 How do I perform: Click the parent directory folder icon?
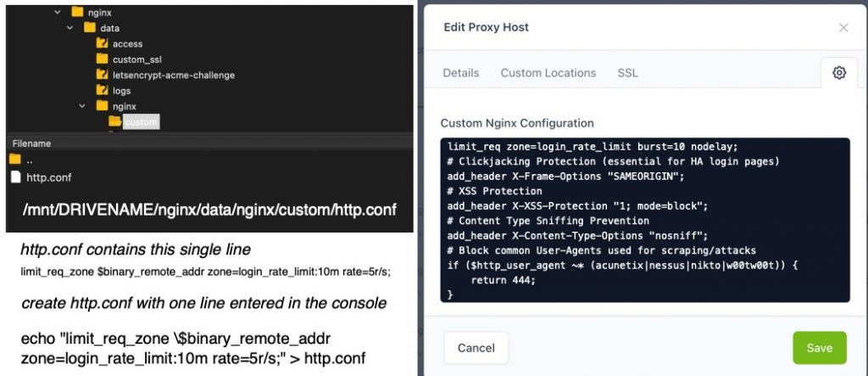coord(15,160)
